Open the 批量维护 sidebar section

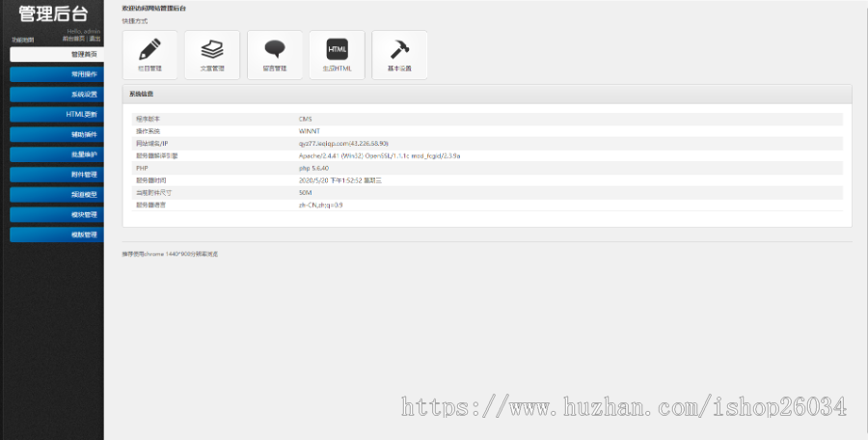(57, 154)
